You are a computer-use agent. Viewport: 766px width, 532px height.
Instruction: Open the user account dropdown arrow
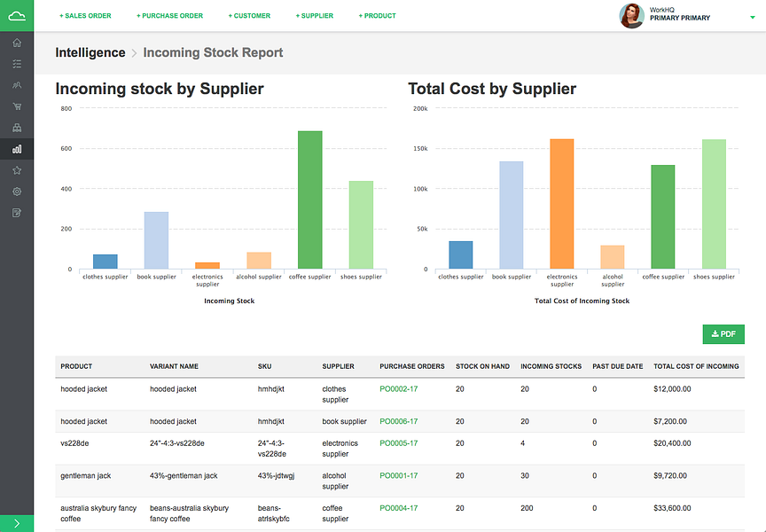point(752,17)
